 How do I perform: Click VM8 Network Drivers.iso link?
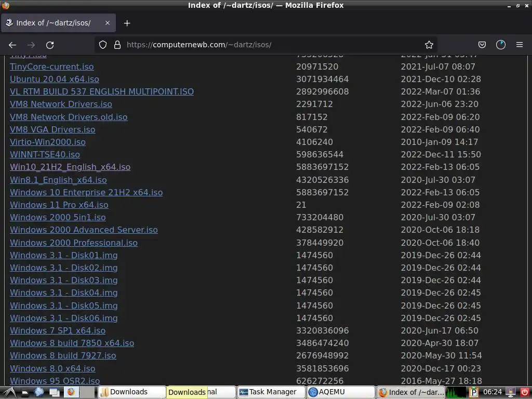(x=61, y=104)
